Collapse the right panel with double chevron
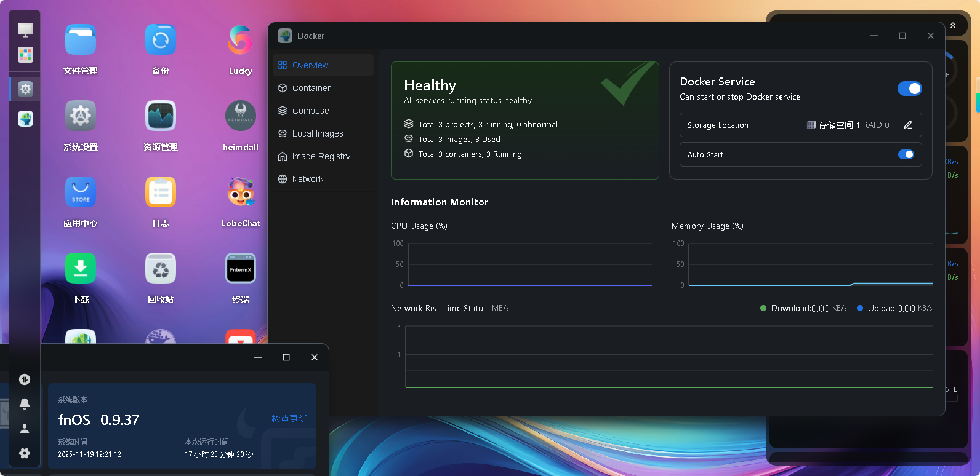 952,25
